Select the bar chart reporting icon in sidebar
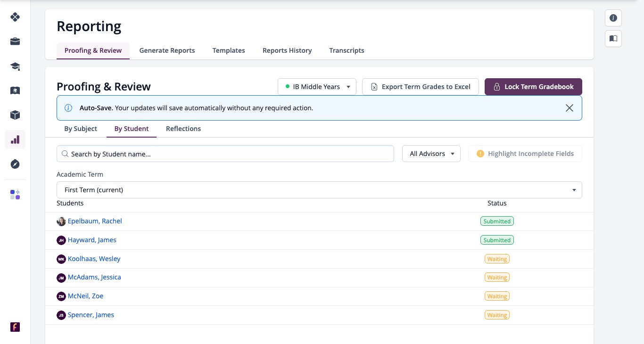644x344 pixels. click(x=15, y=139)
